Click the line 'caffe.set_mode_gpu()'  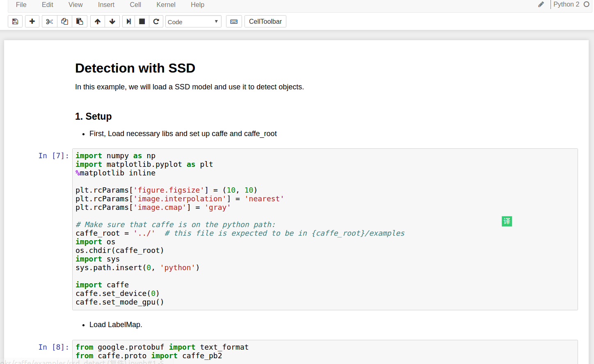119,302
